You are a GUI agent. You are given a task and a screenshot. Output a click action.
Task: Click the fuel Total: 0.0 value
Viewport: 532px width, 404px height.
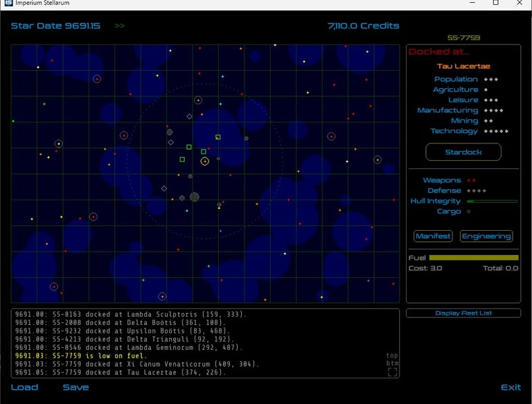500,268
